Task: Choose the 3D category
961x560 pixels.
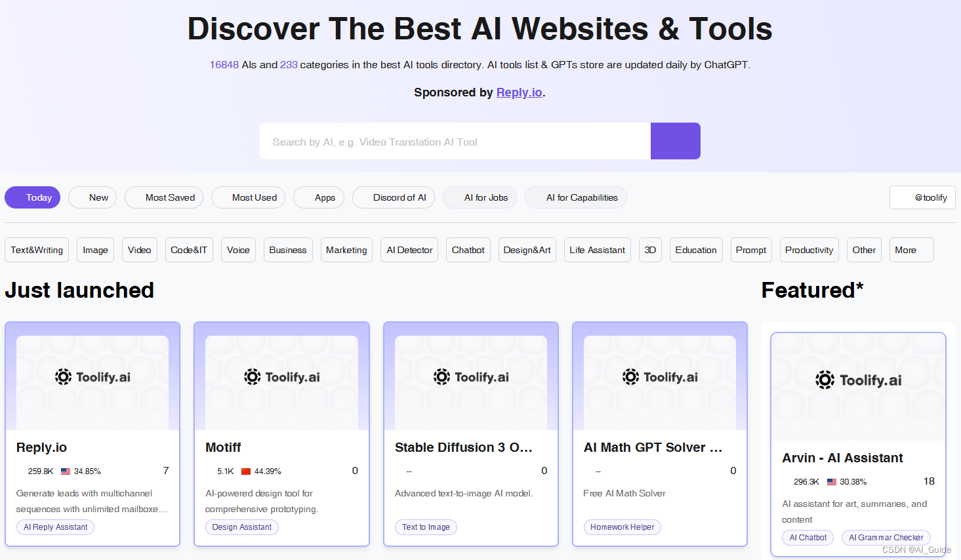Action: [x=650, y=250]
